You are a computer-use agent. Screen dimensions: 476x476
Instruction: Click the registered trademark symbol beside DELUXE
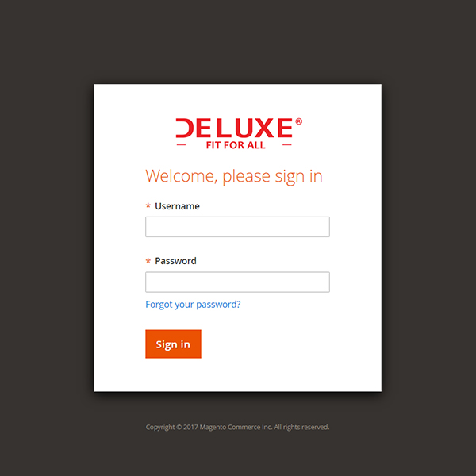299,121
